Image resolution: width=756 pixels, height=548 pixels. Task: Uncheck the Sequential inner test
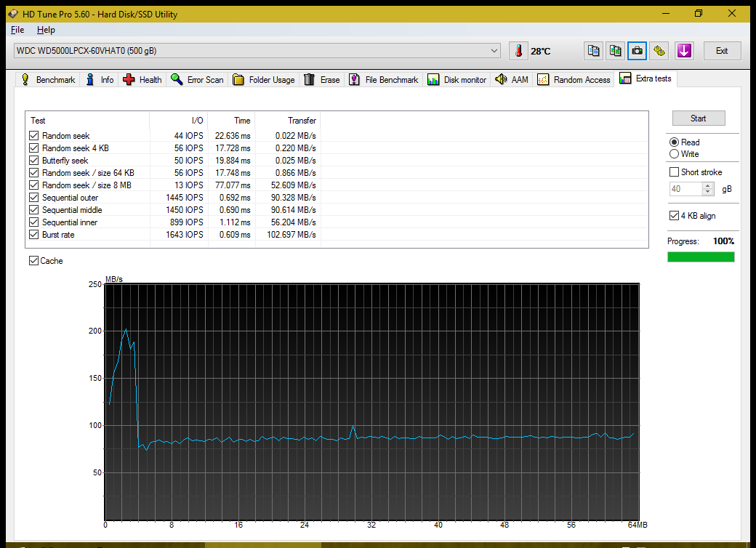coord(33,222)
